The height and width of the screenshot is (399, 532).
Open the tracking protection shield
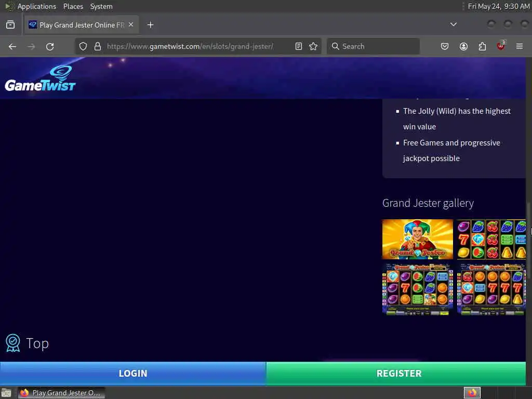[83, 46]
